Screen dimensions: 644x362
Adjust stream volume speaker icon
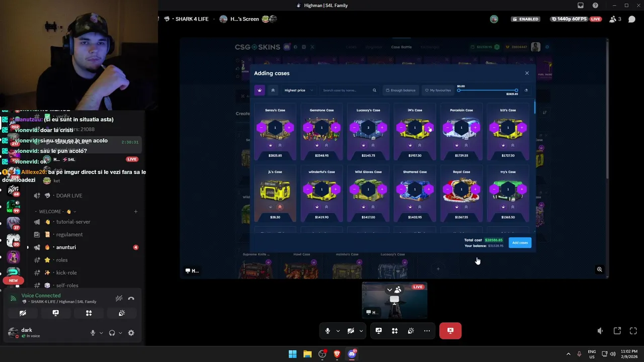tap(600, 331)
